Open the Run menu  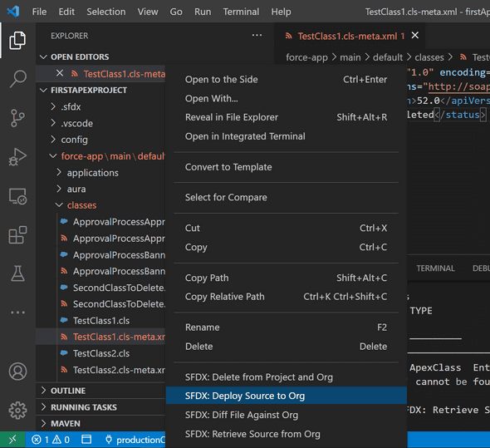(x=203, y=12)
